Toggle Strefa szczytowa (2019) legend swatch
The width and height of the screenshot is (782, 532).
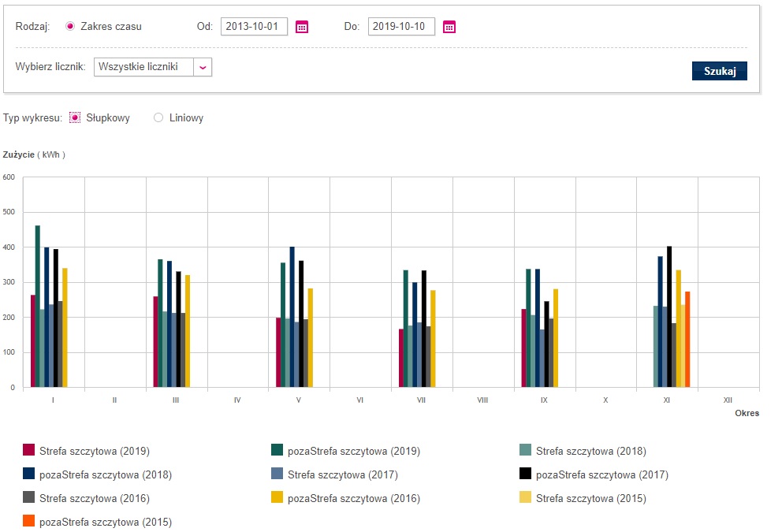tap(29, 451)
